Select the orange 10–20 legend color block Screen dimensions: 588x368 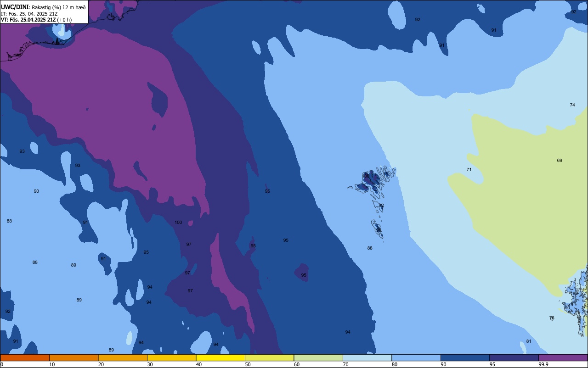click(x=73, y=357)
